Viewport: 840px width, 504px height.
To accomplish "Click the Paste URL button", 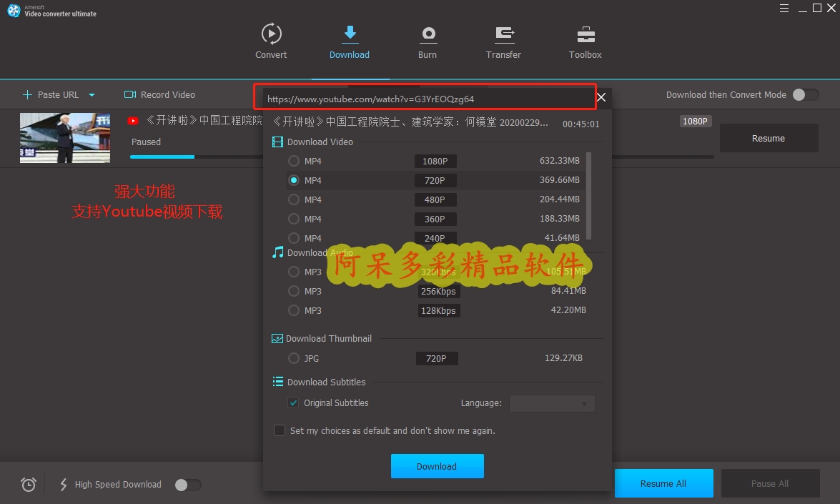I will (51, 95).
